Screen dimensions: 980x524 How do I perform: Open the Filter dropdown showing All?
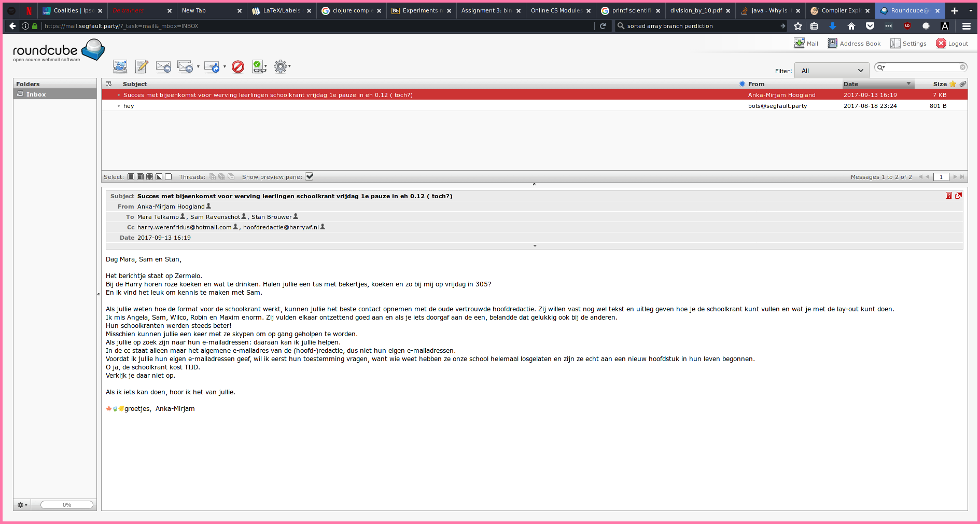click(832, 71)
